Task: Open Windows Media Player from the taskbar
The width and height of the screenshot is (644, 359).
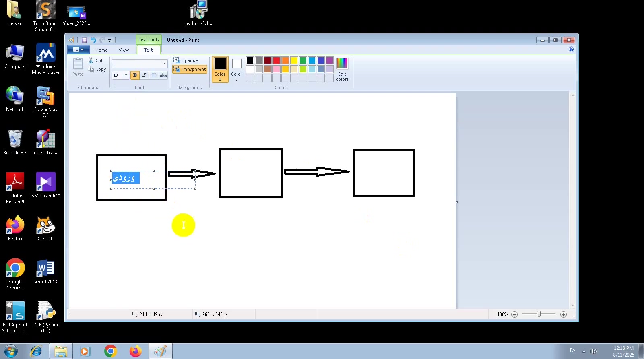Action: pos(85,351)
